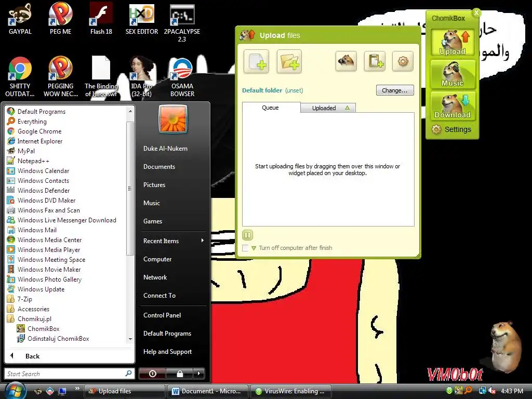Click the power button in Start menu
This screenshot has height=399, width=532.
tap(152, 374)
